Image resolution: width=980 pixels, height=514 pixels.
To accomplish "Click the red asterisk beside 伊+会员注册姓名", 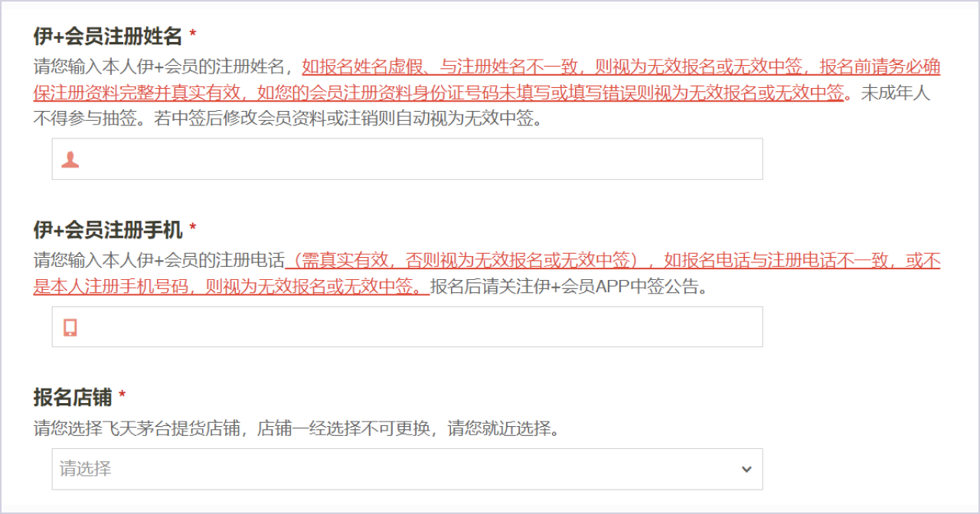I will point(193,36).
